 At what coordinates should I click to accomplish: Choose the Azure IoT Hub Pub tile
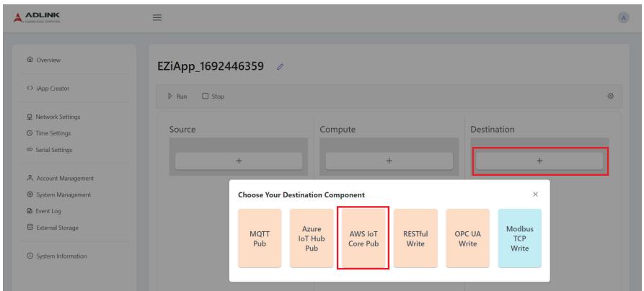[x=312, y=238]
